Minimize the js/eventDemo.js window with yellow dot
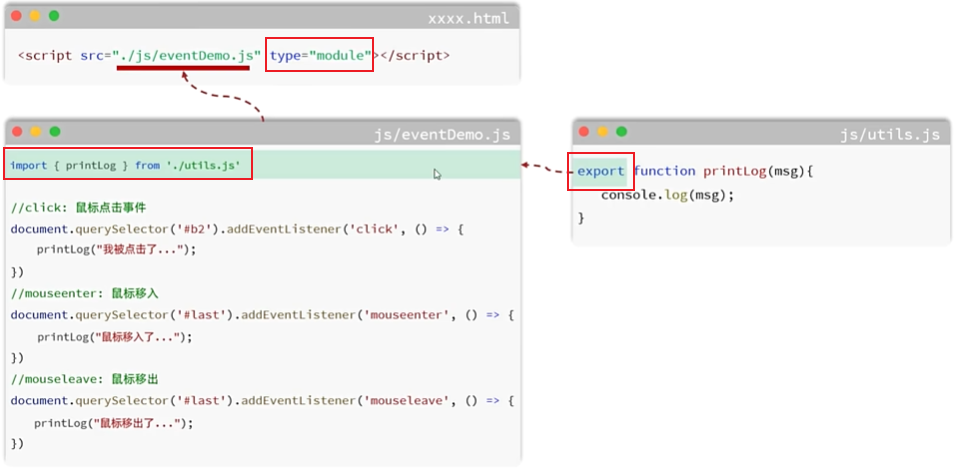Screen dimensions: 958x473 (35, 131)
